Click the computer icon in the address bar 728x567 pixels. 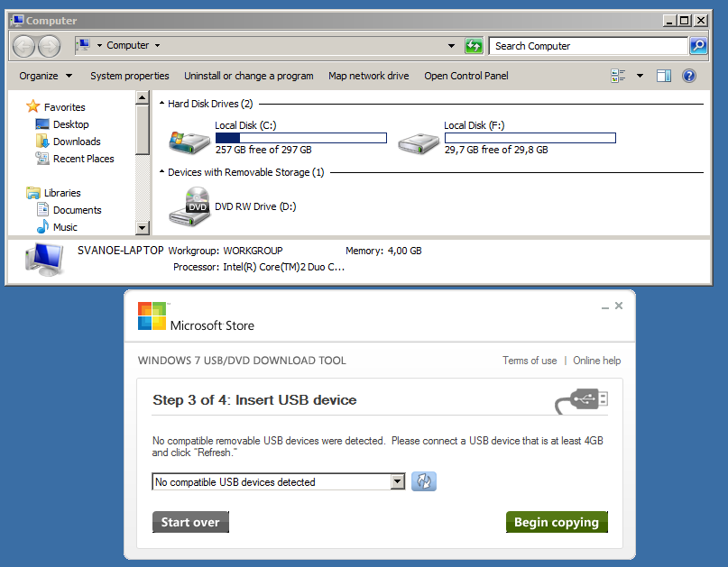coord(83,45)
